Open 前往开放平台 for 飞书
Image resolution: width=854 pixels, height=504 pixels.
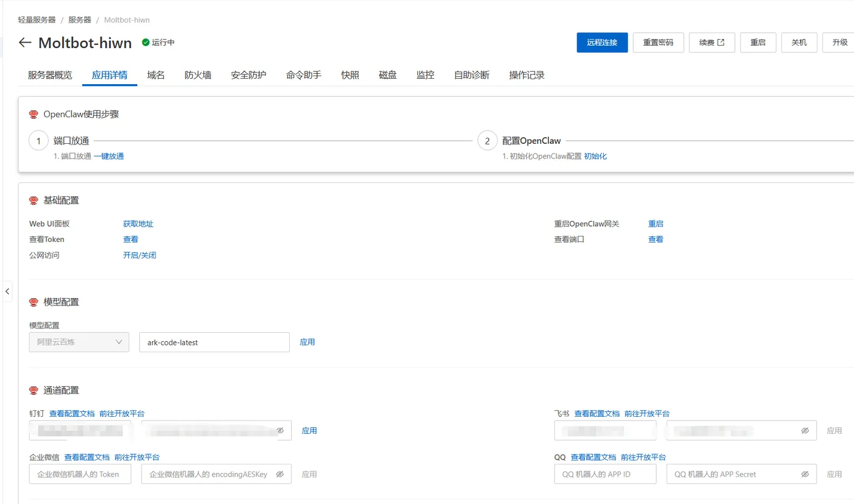point(647,413)
